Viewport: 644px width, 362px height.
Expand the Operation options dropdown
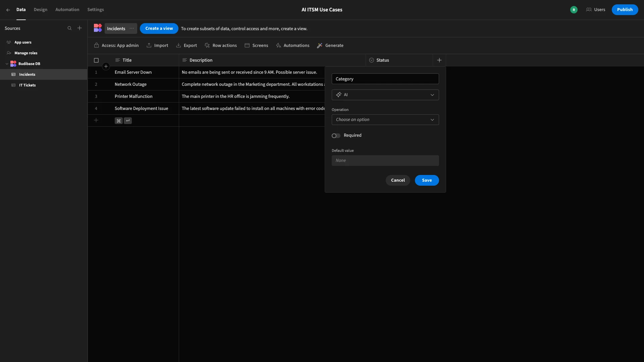coord(385,120)
